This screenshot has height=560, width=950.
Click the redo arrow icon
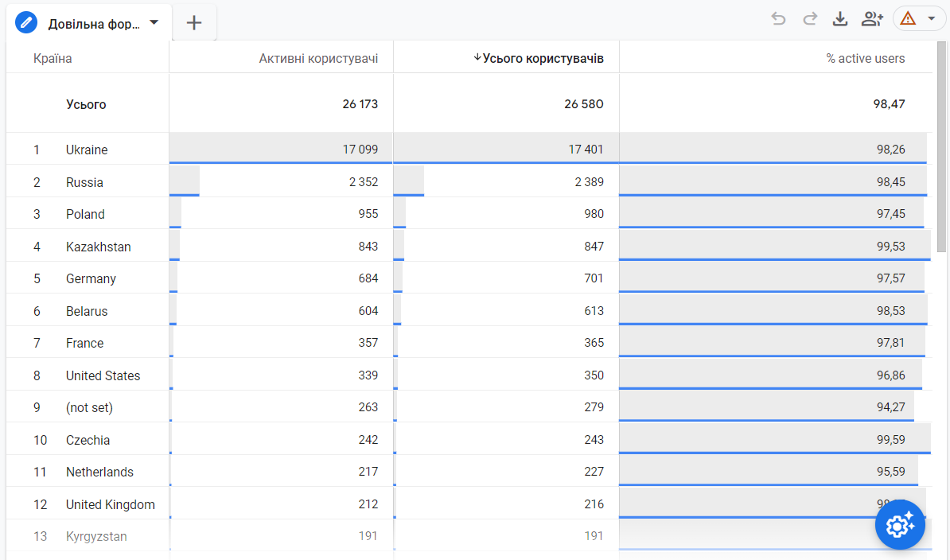tap(810, 19)
